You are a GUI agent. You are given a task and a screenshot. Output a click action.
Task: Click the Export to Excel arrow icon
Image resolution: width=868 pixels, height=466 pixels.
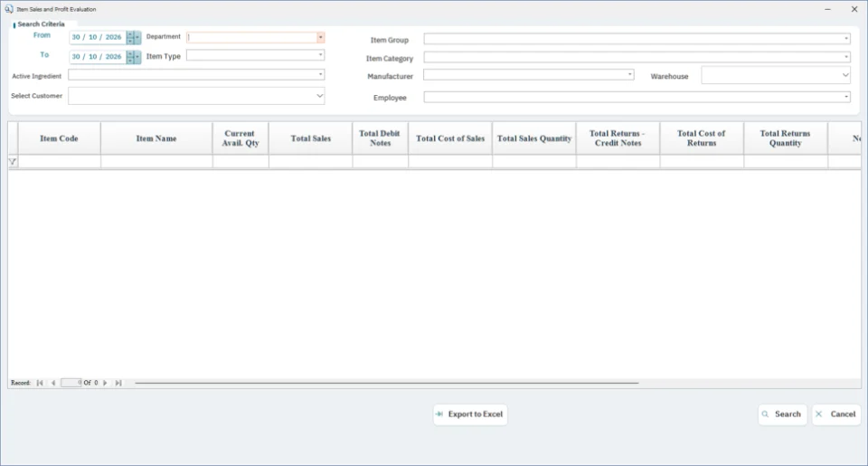pyautogui.click(x=439, y=414)
